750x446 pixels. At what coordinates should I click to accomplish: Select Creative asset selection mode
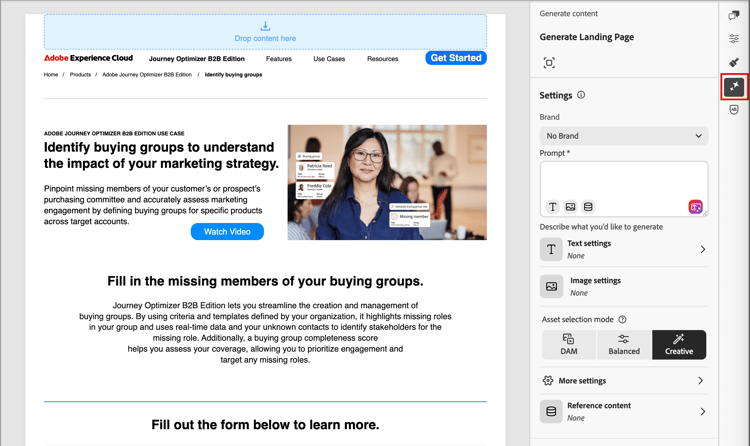click(679, 345)
